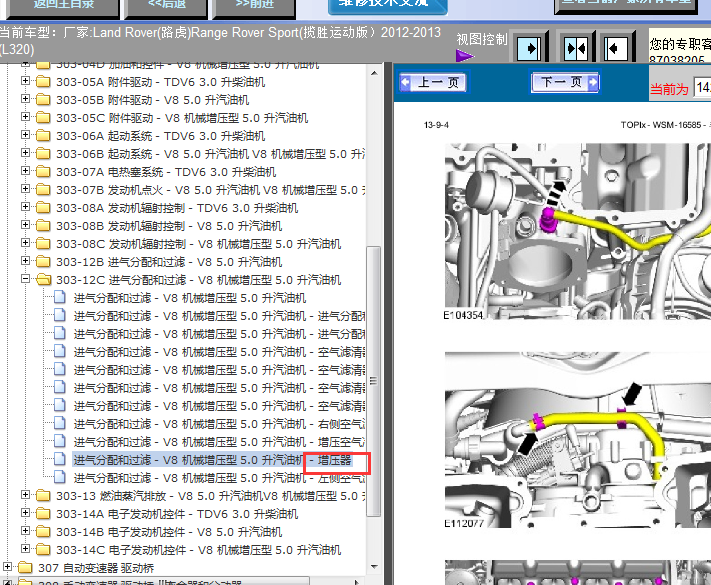Open the 增压空气 document under 303-12C
The image size is (711, 585).
pyautogui.click(x=219, y=442)
